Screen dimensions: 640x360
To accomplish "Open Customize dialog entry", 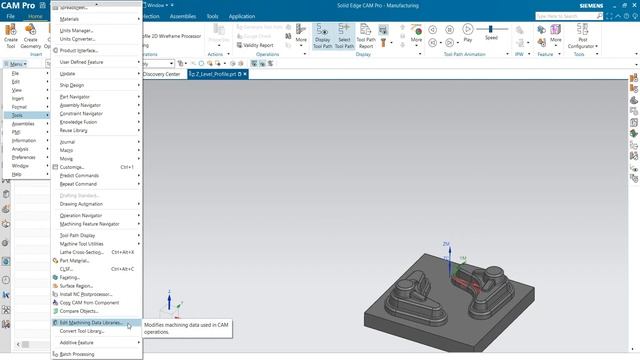I will 97,167.
